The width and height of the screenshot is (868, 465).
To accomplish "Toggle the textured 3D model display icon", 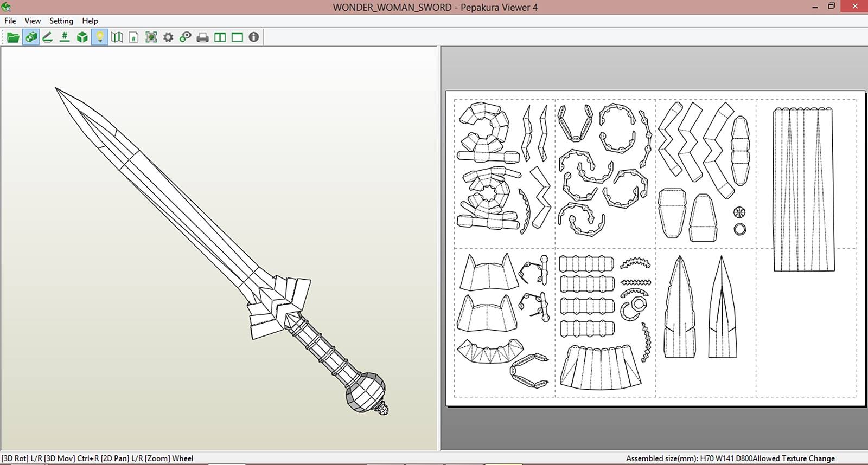I will click(31, 37).
